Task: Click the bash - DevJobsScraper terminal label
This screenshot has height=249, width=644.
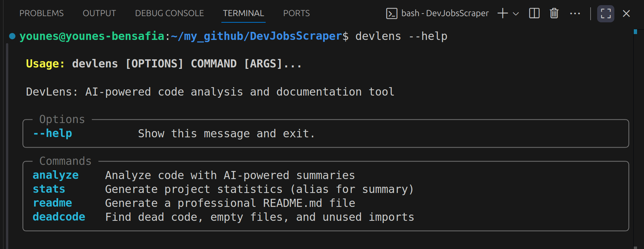Action: pos(445,13)
